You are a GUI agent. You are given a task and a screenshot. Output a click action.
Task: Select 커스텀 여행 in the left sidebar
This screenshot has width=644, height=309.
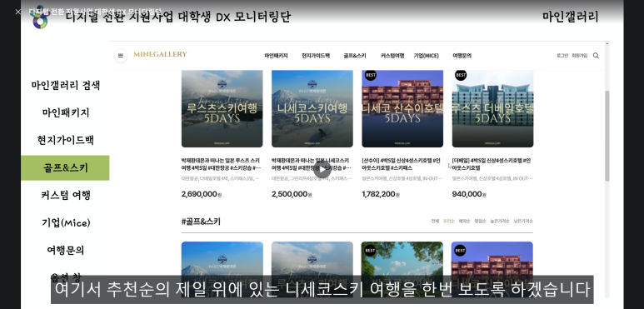tap(65, 195)
